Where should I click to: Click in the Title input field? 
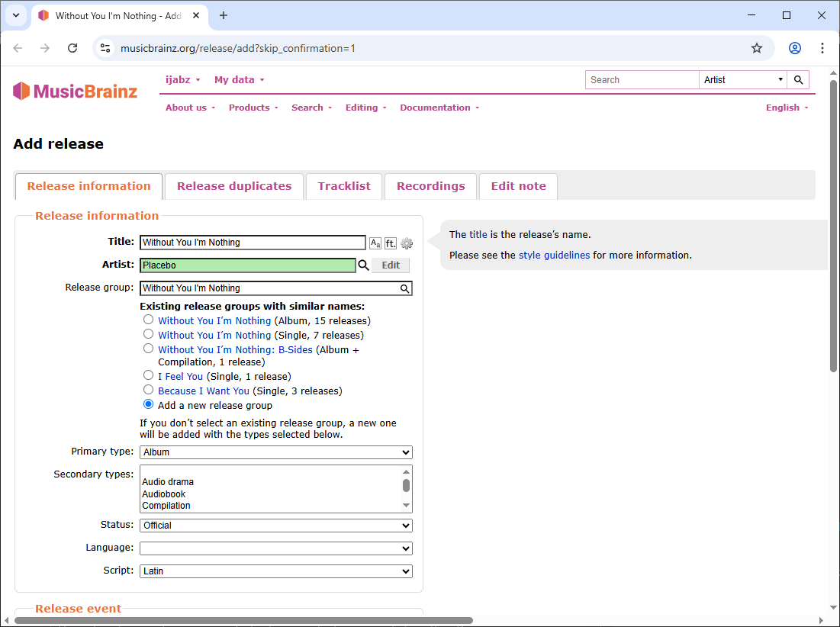253,243
